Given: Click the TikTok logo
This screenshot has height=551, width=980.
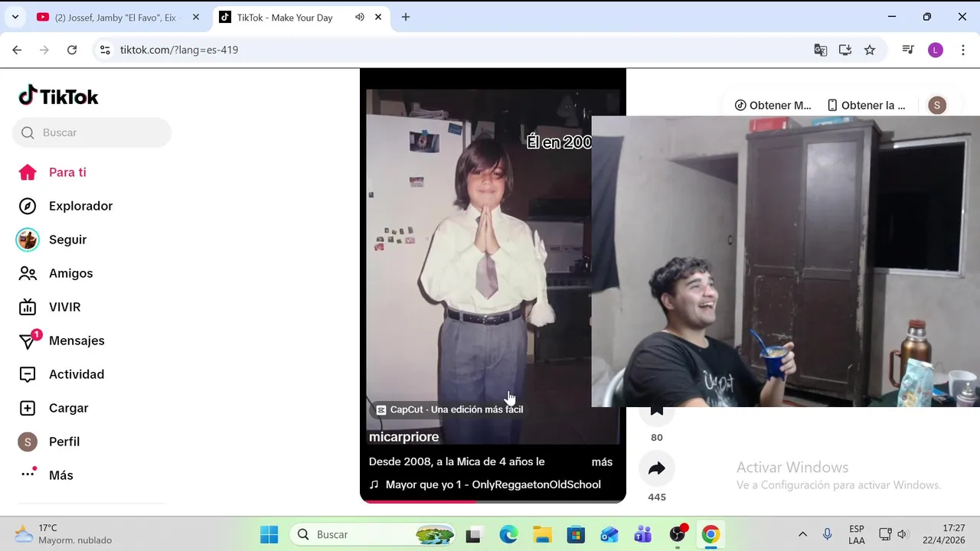Looking at the screenshot, I should [59, 96].
